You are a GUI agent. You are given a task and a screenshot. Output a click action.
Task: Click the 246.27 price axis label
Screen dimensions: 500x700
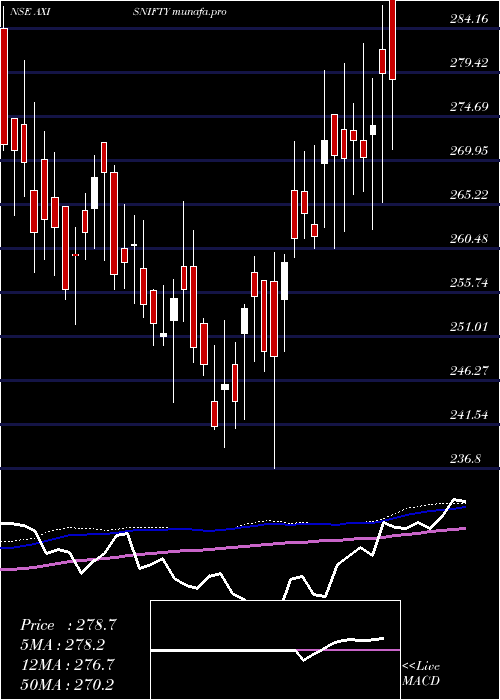(469, 371)
